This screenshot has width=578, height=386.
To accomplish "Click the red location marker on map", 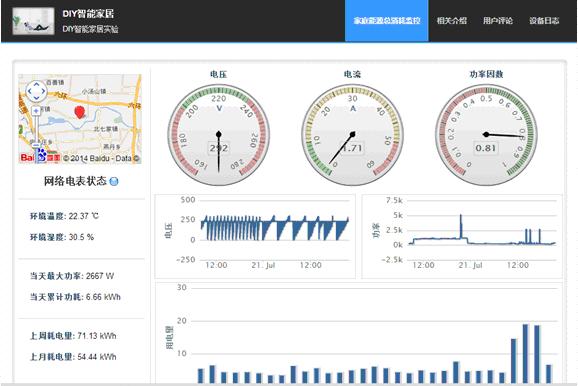I will 80,112.
